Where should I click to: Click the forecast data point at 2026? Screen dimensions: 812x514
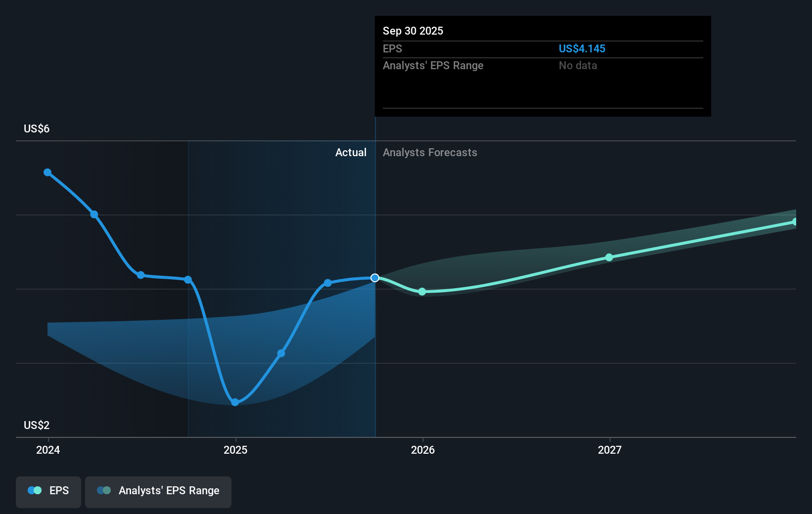(x=422, y=292)
